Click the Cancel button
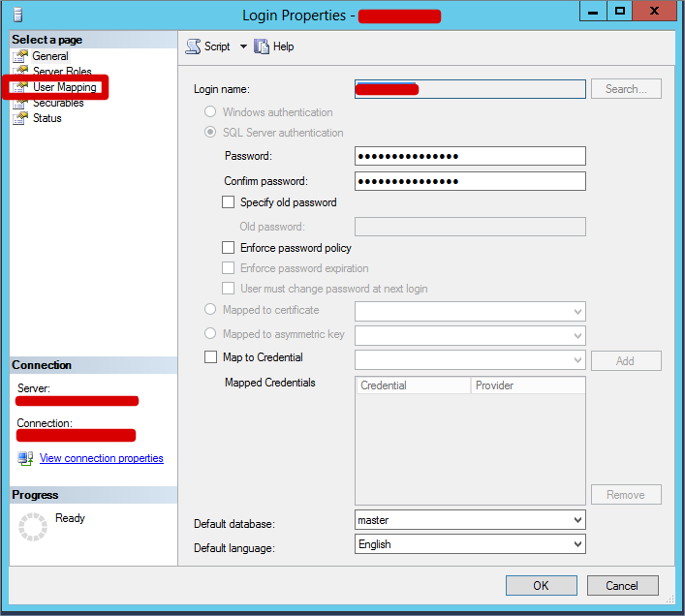The height and width of the screenshot is (616, 685). coord(622,585)
